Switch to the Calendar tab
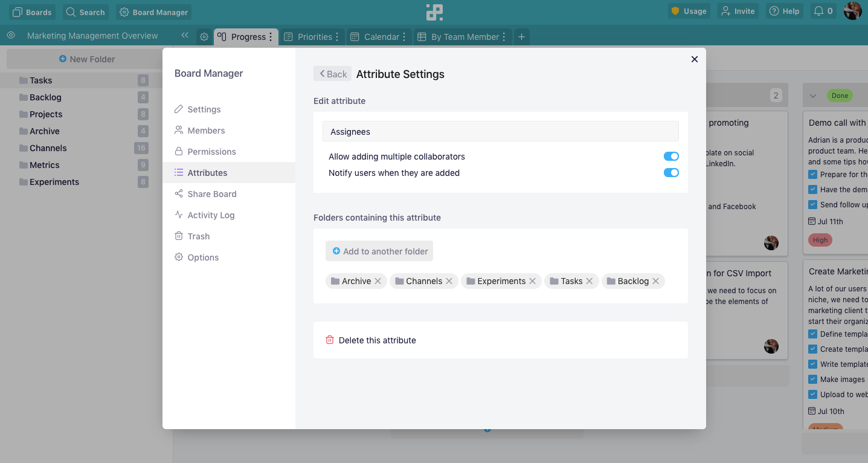Image resolution: width=868 pixels, height=463 pixels. (x=375, y=37)
